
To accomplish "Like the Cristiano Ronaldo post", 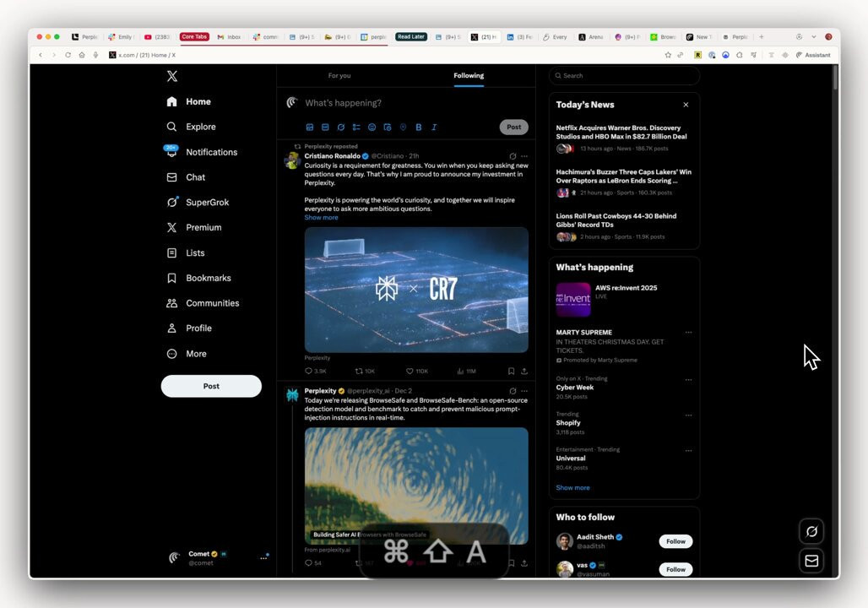I will coord(417,372).
